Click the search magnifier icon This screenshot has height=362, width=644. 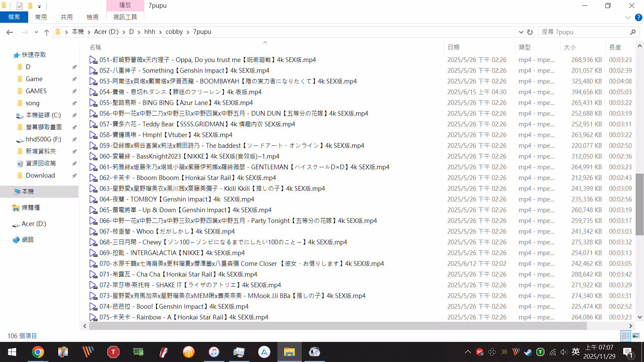click(633, 32)
